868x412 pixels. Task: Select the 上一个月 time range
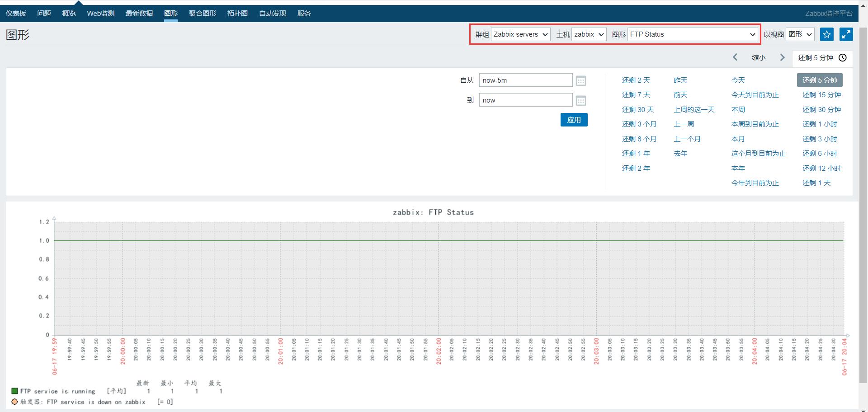tap(687, 139)
